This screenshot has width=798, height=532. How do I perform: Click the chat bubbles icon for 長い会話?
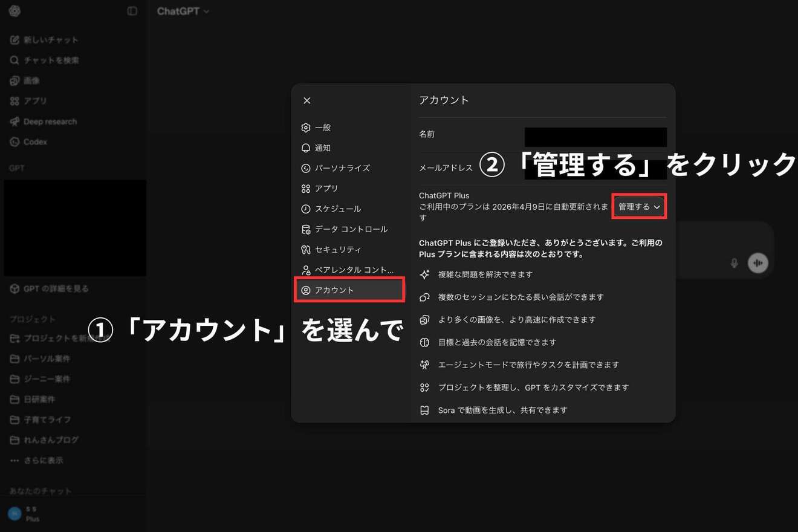click(x=425, y=297)
